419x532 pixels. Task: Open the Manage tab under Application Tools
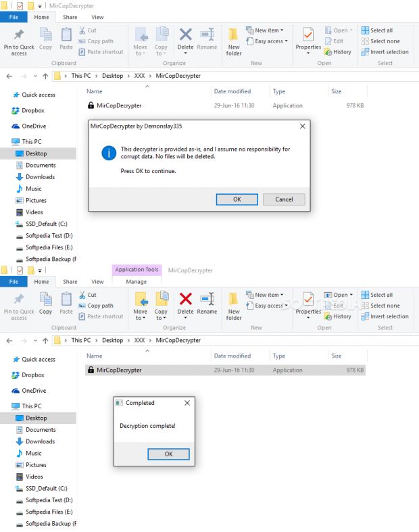point(136,282)
